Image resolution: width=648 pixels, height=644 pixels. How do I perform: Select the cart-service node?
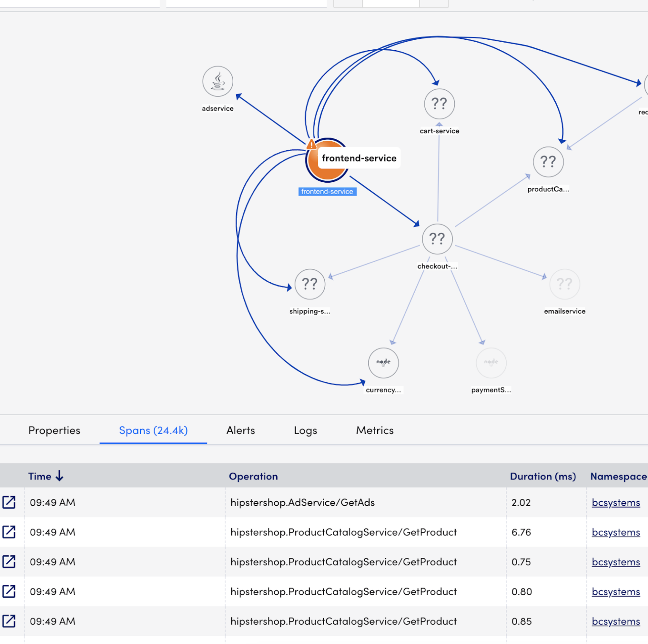(439, 104)
